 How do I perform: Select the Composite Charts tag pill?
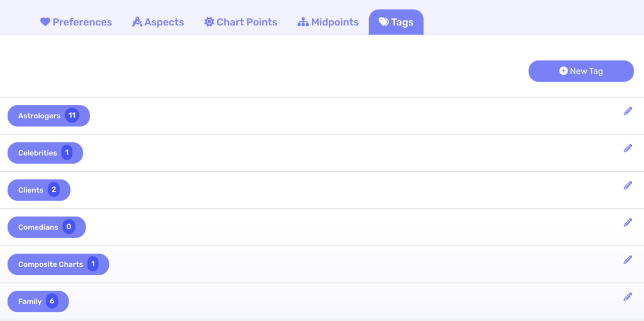point(50,264)
